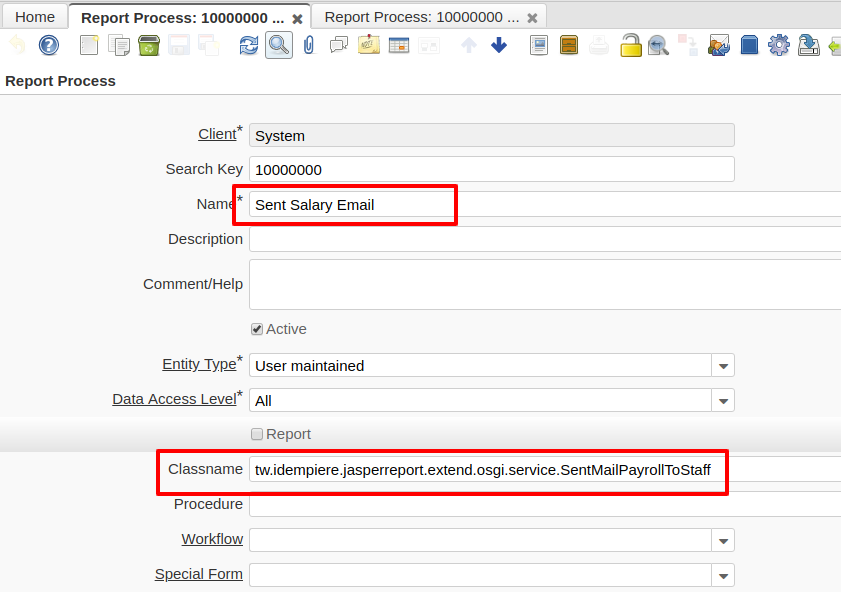Click the Client field label link
Screen dimensions: 841x592
coord(217,134)
